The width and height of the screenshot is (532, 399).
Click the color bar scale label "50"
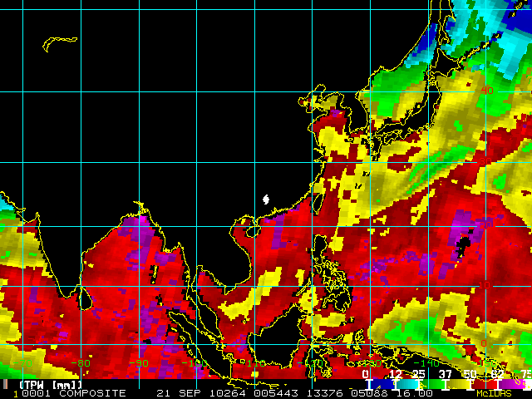470,374
